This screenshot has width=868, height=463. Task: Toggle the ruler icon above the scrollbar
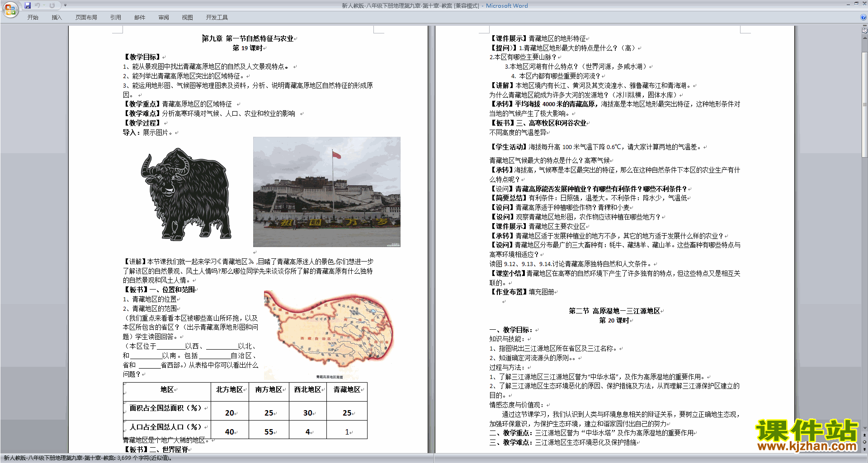(x=864, y=31)
